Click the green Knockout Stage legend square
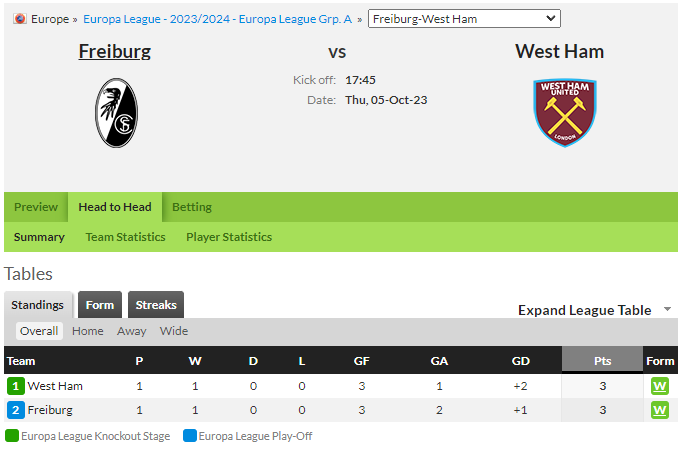Screen dimensions: 681x462 (x=12, y=436)
